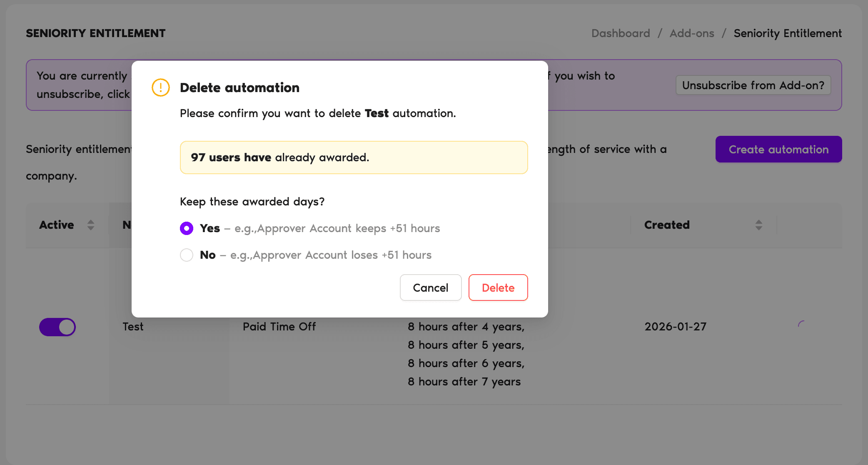Select the Test automation name in the table

click(x=132, y=327)
